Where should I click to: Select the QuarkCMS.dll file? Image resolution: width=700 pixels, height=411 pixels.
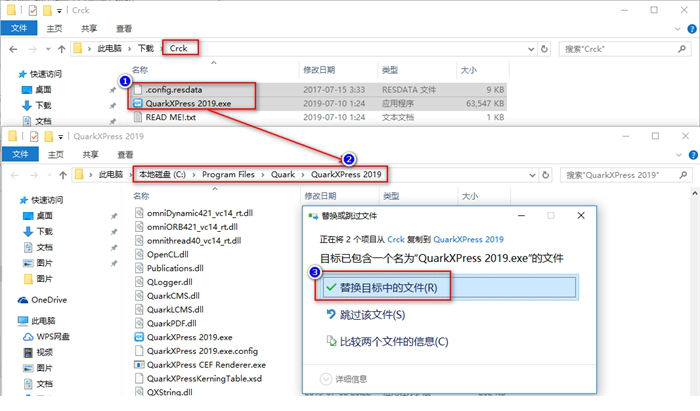(x=173, y=295)
